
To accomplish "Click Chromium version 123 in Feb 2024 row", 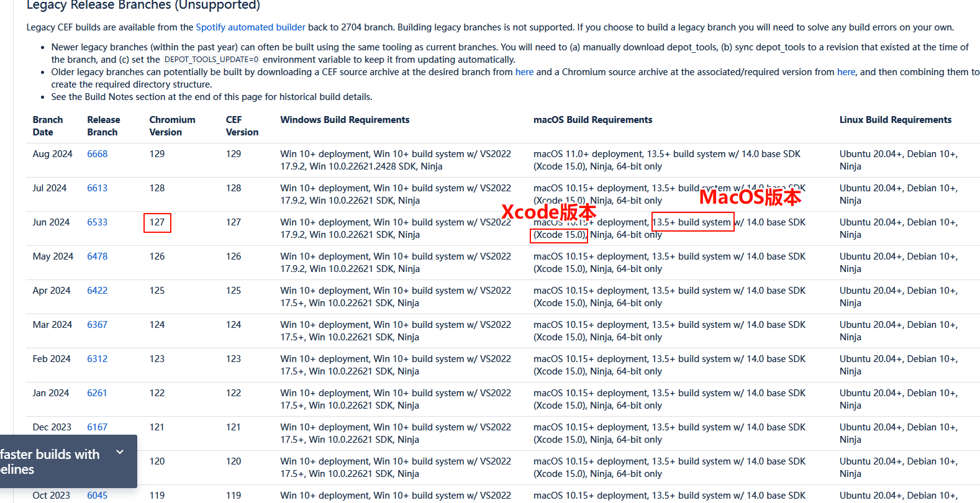I will (157, 359).
